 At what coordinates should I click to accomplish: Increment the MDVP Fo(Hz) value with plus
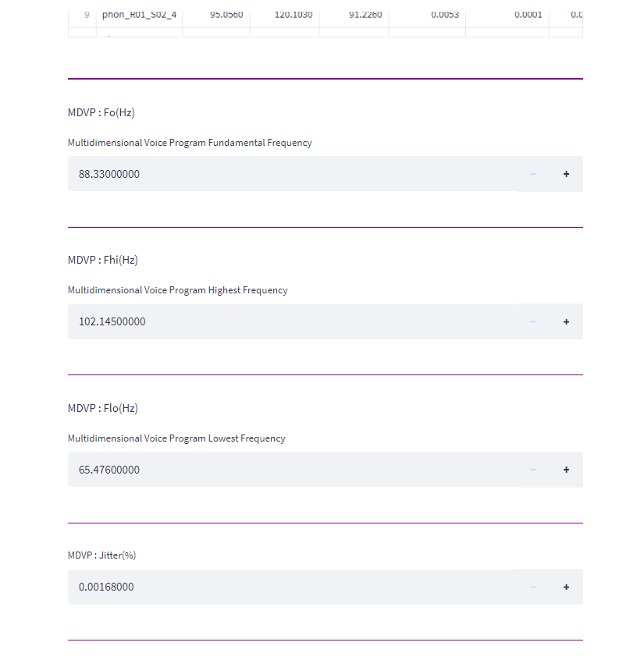tap(566, 174)
